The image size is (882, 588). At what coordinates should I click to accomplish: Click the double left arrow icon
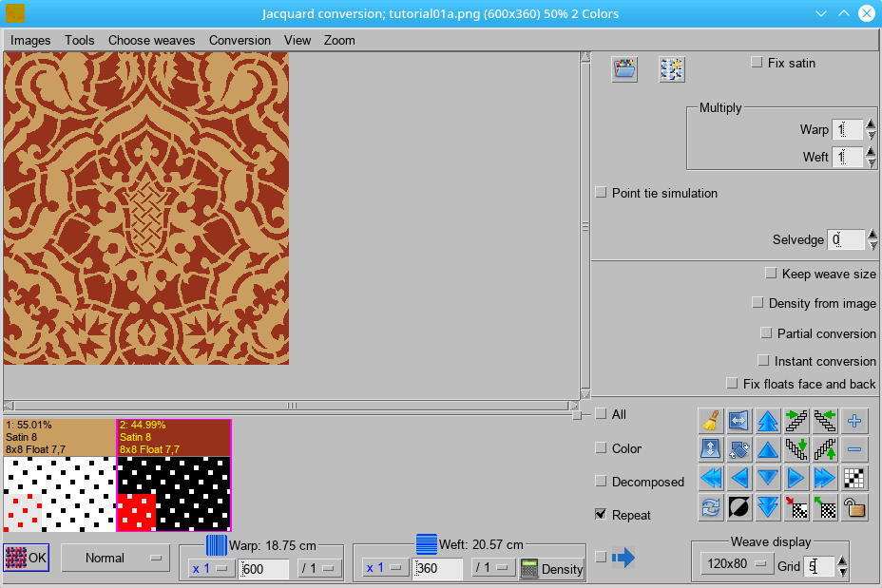[710, 479]
